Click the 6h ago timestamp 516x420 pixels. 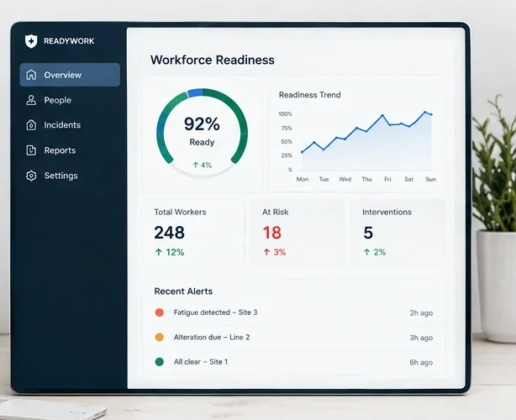click(421, 362)
